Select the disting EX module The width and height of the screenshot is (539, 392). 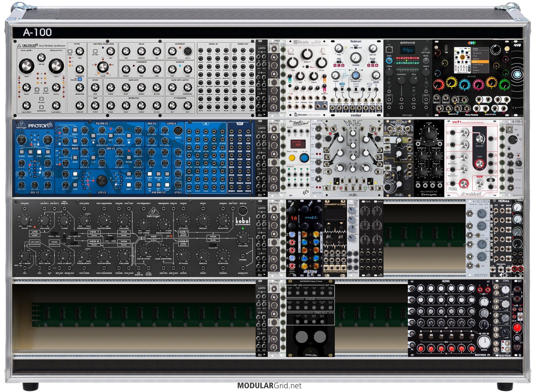point(310,238)
